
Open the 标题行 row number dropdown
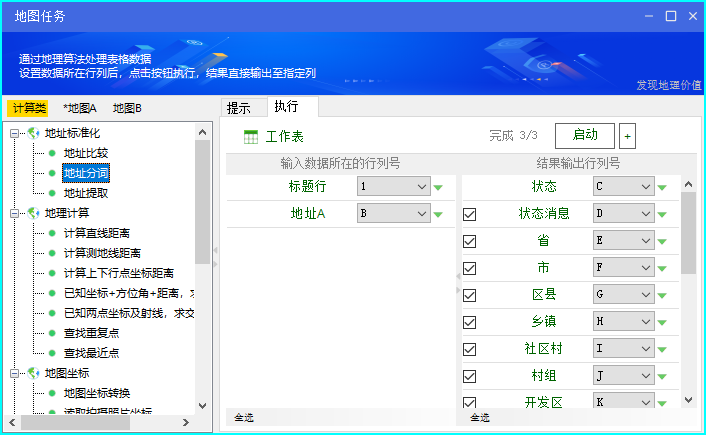[x=393, y=187]
